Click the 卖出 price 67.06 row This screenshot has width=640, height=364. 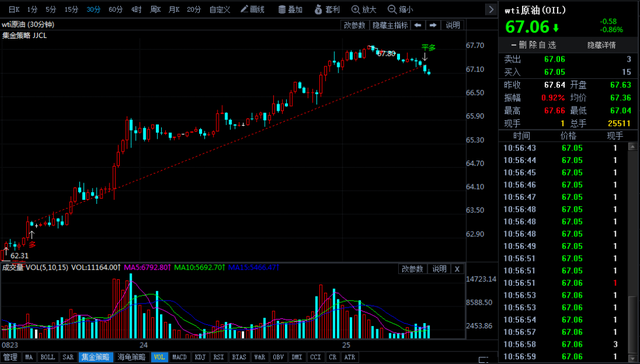pos(568,60)
